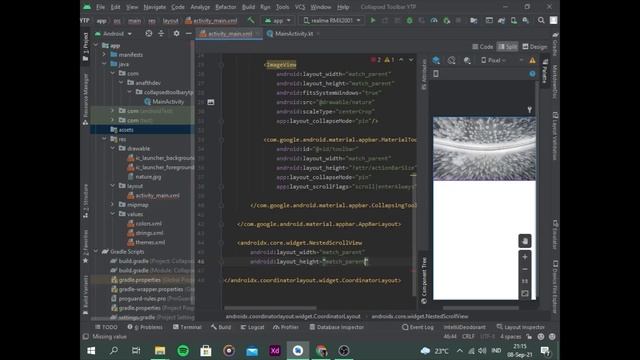640x360 pixels.
Task: Toggle the Attributes side tab
Action: 424,74
